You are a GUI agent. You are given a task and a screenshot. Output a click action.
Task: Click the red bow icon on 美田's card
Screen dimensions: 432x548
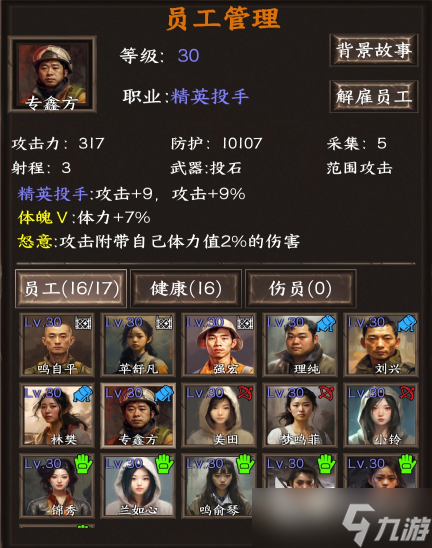tap(245, 394)
